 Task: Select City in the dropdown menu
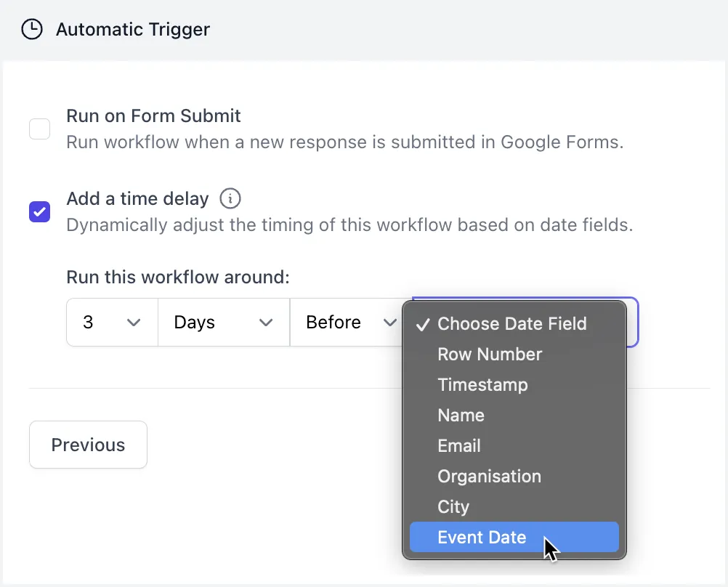point(453,506)
